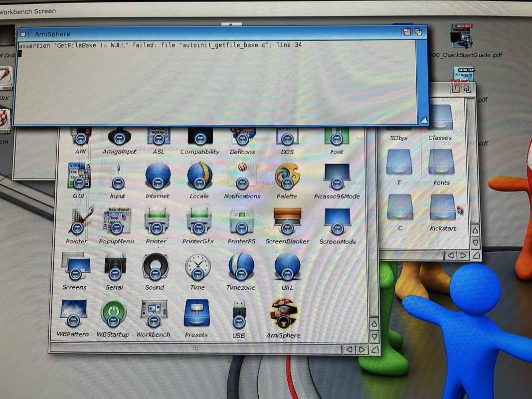Open the Presets drawer icon
Viewport: 532px width, 399px height.
(x=196, y=314)
